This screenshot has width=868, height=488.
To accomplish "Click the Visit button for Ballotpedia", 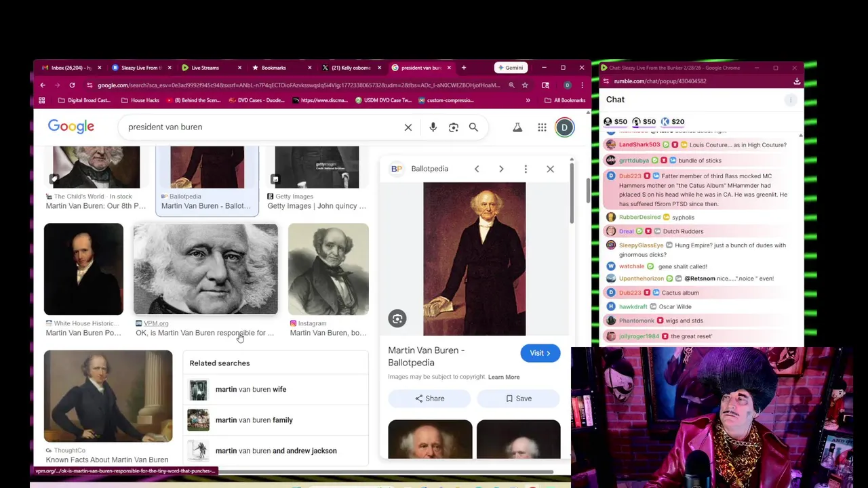I will [x=540, y=353].
